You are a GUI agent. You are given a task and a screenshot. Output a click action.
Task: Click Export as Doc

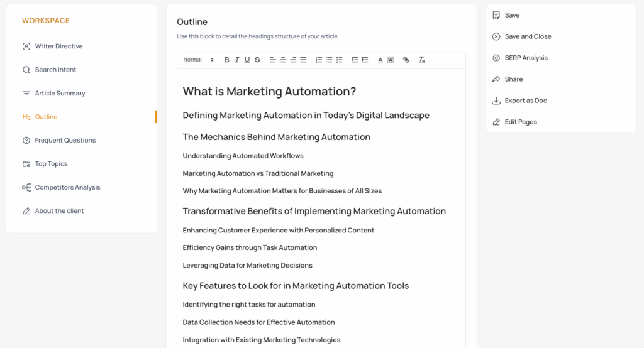525,101
